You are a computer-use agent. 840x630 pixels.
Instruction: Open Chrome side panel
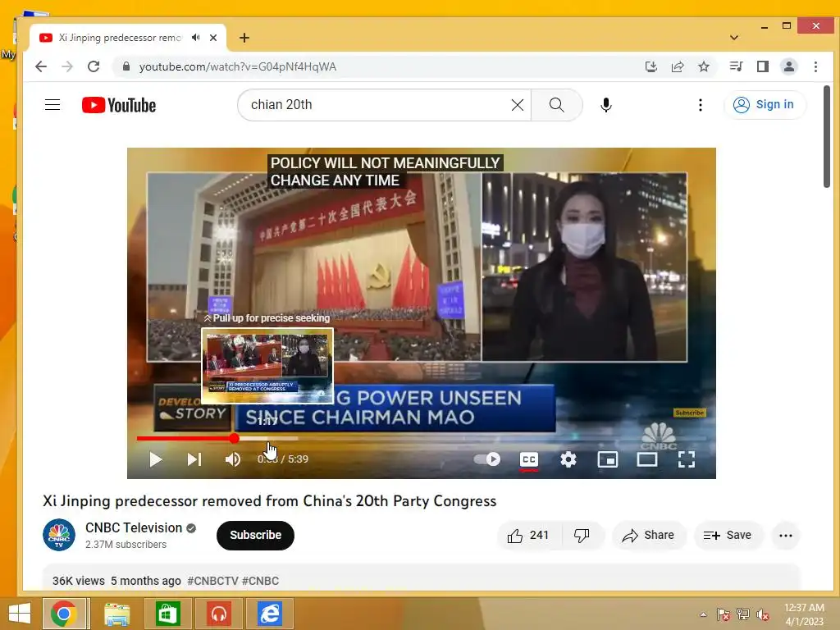pos(762,66)
